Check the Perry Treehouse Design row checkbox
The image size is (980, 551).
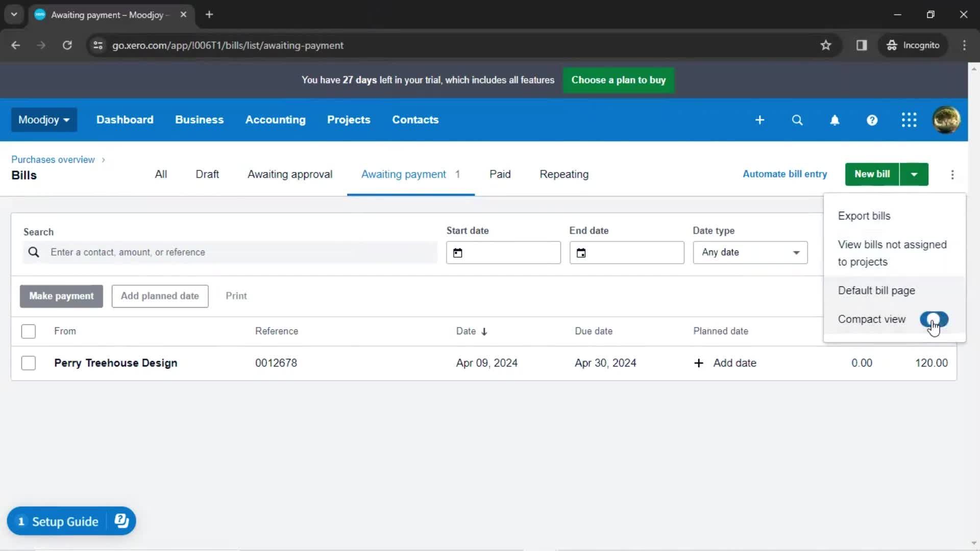(29, 363)
